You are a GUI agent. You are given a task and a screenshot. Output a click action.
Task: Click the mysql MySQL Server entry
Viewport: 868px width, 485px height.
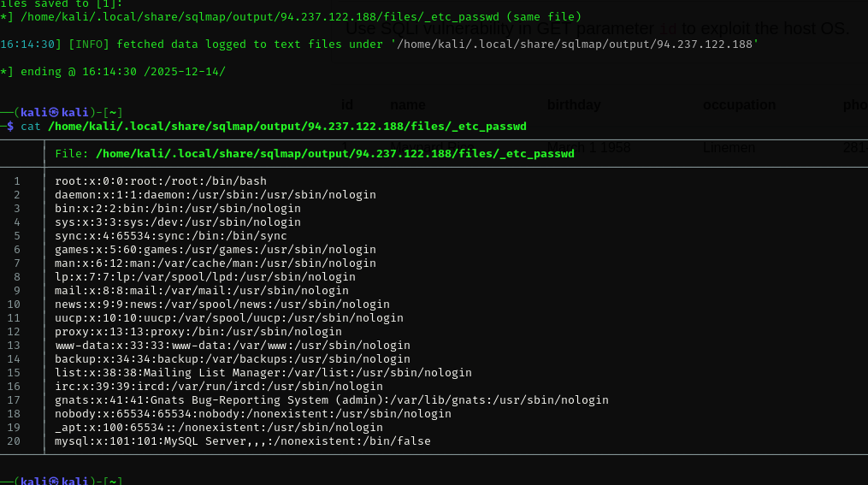(242, 441)
